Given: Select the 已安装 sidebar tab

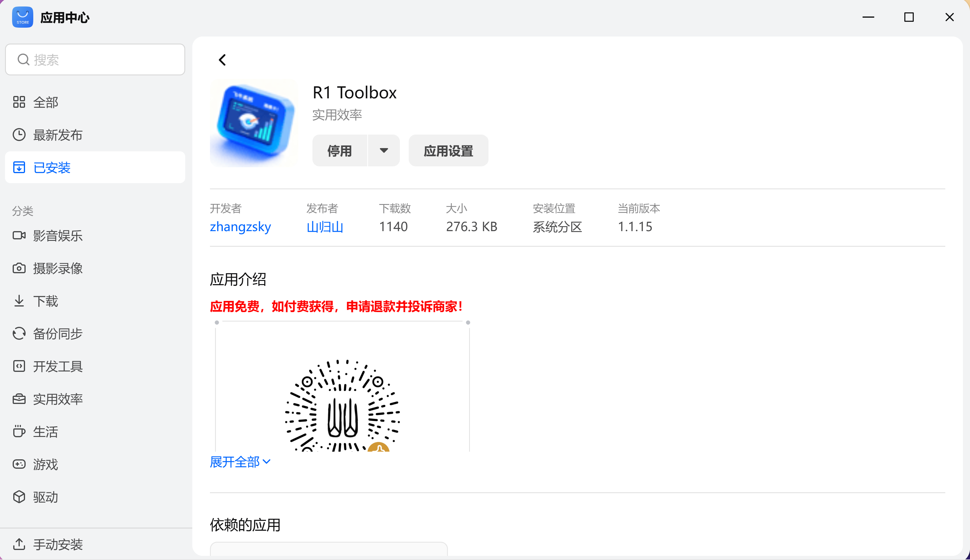Looking at the screenshot, I should click(x=95, y=168).
